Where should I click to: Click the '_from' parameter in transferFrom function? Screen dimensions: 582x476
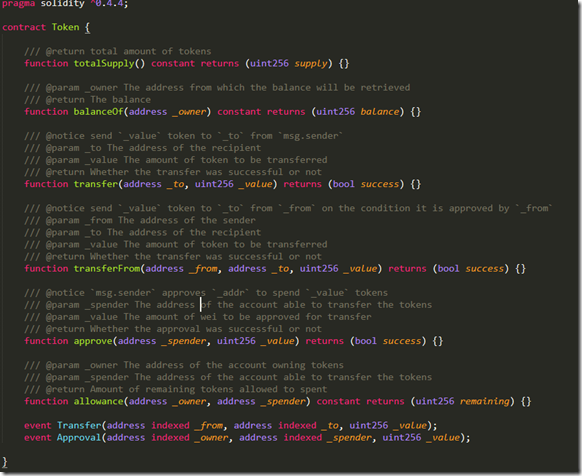[203, 268]
